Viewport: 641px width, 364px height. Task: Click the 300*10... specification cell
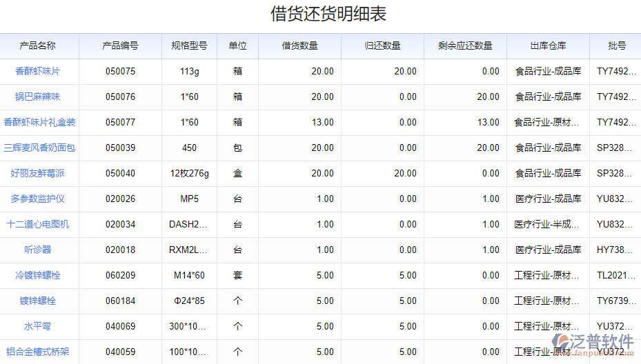coord(188,326)
